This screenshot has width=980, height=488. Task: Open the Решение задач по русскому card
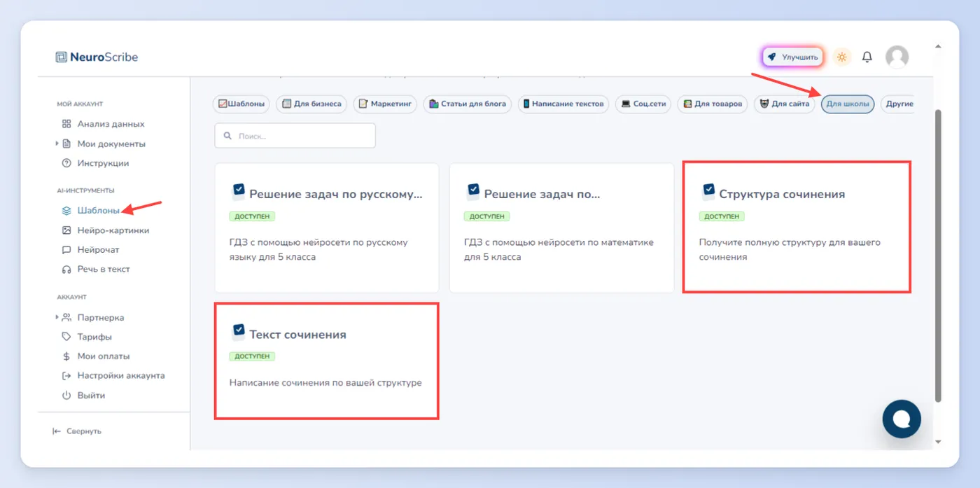point(327,228)
